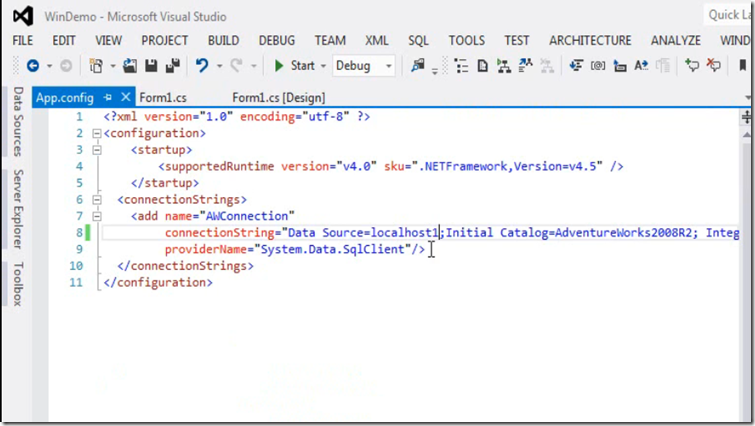Click the hierarchy diagram toolbar icon
This screenshot has width=755, height=426.
[x=504, y=65]
